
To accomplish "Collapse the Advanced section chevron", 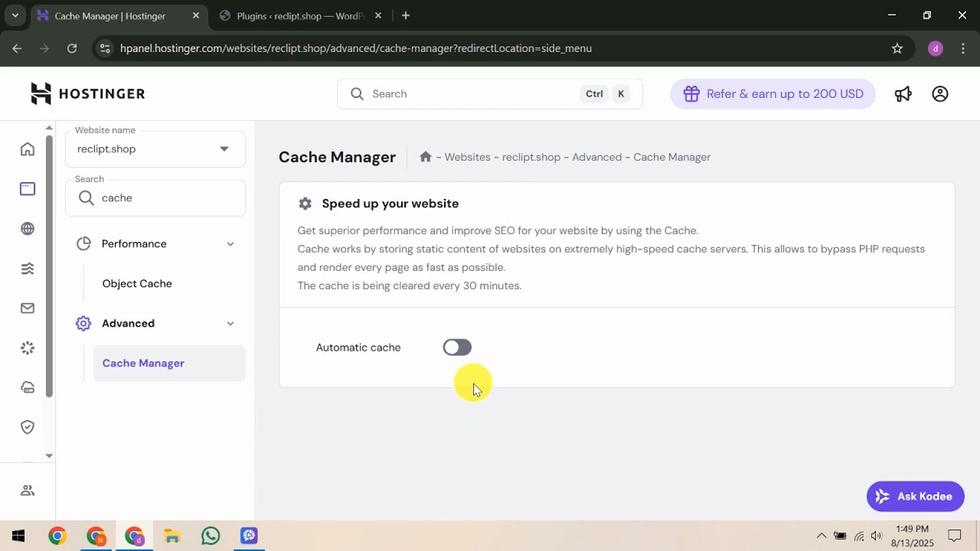I will [x=230, y=324].
